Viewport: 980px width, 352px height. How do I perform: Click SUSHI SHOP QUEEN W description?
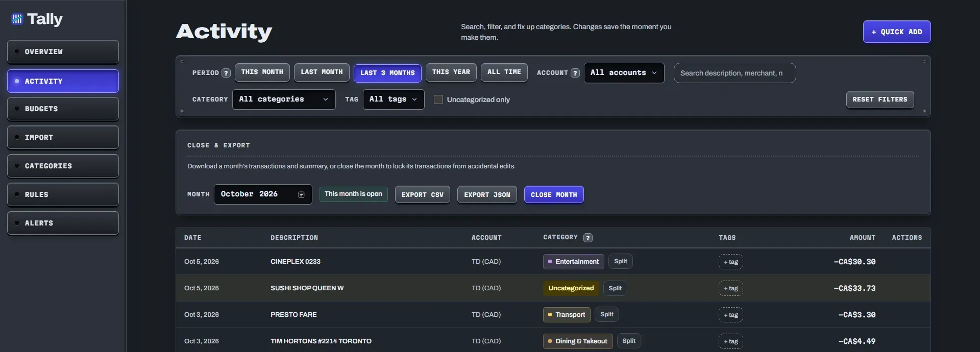307,288
